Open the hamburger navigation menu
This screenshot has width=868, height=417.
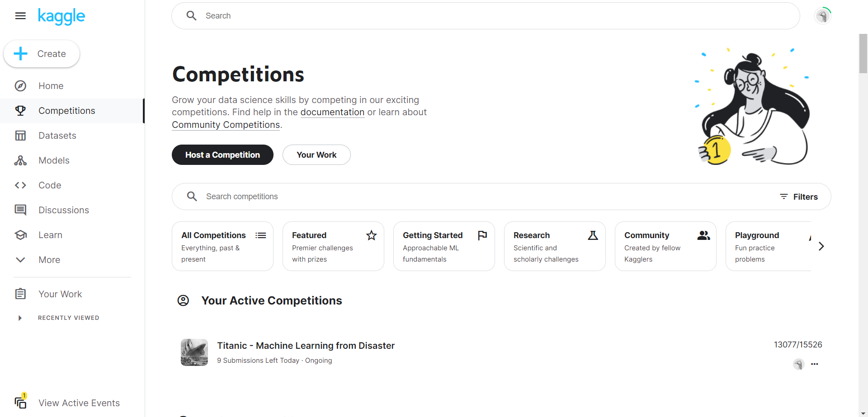[20, 16]
